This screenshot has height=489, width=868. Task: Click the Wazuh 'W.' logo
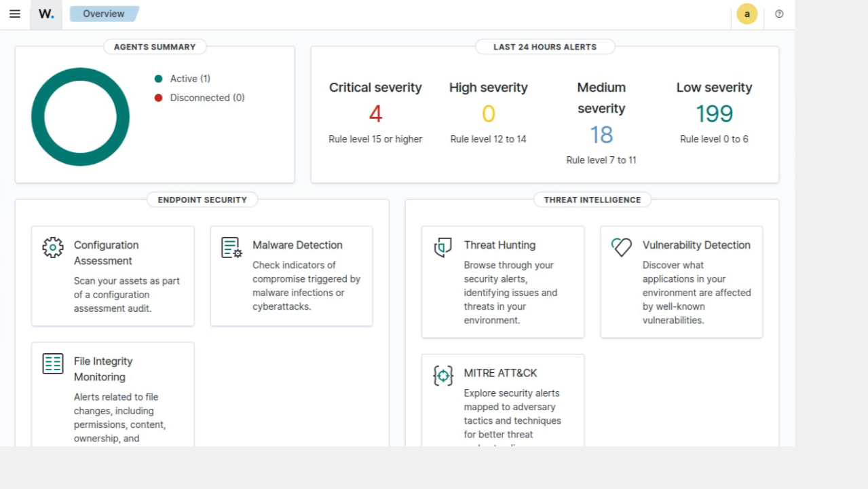(x=46, y=14)
